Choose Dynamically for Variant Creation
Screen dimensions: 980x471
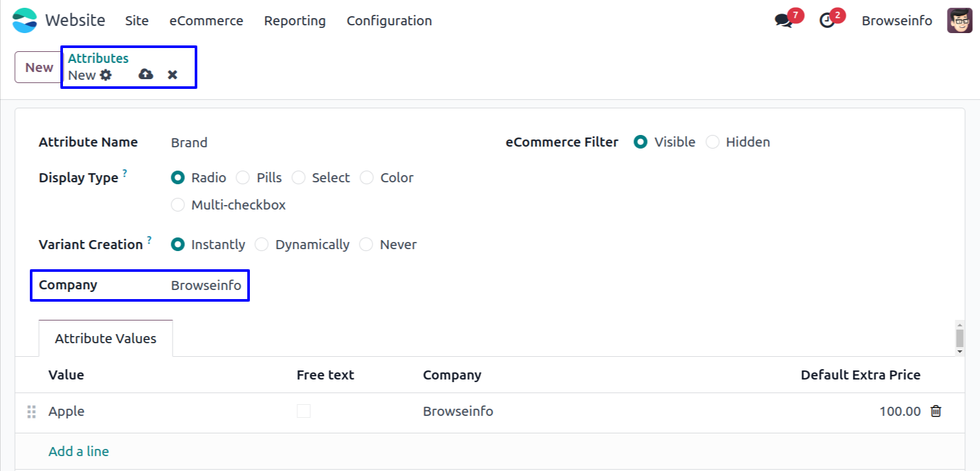point(262,245)
